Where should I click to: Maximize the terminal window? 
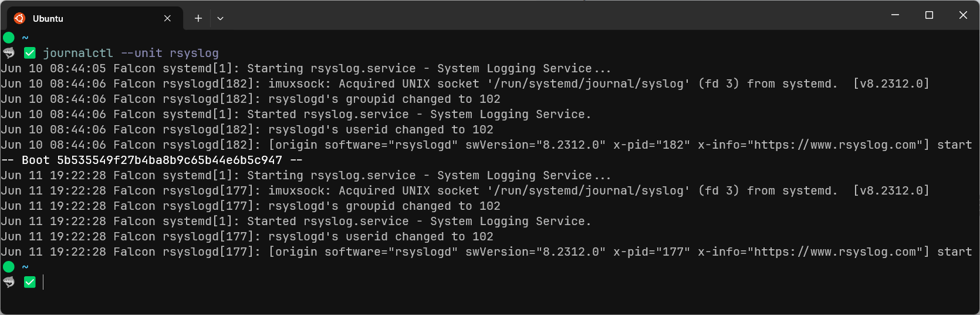point(929,15)
